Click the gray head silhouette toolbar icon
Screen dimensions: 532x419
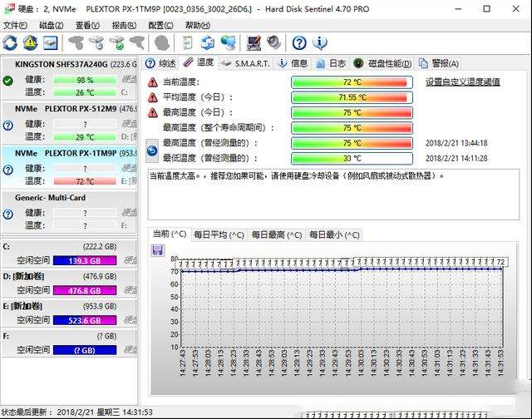[162, 42]
